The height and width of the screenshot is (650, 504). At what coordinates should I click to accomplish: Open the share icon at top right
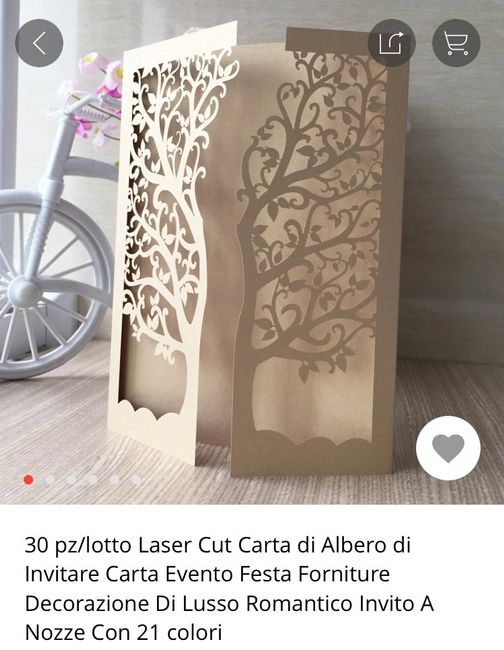(392, 43)
